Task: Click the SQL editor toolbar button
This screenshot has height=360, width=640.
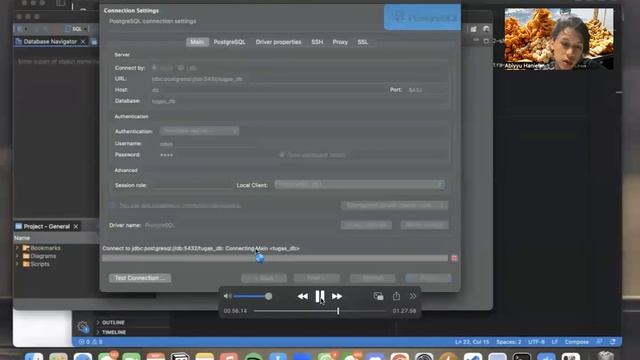Action: [74, 29]
